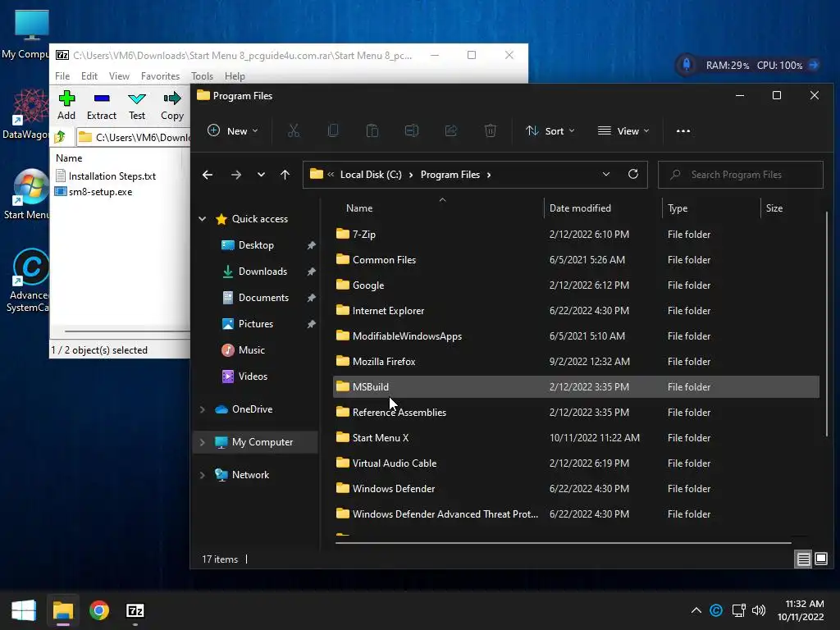This screenshot has width=840, height=630.
Task: Click the horizontal scrollbar in file list
Action: click(x=563, y=543)
